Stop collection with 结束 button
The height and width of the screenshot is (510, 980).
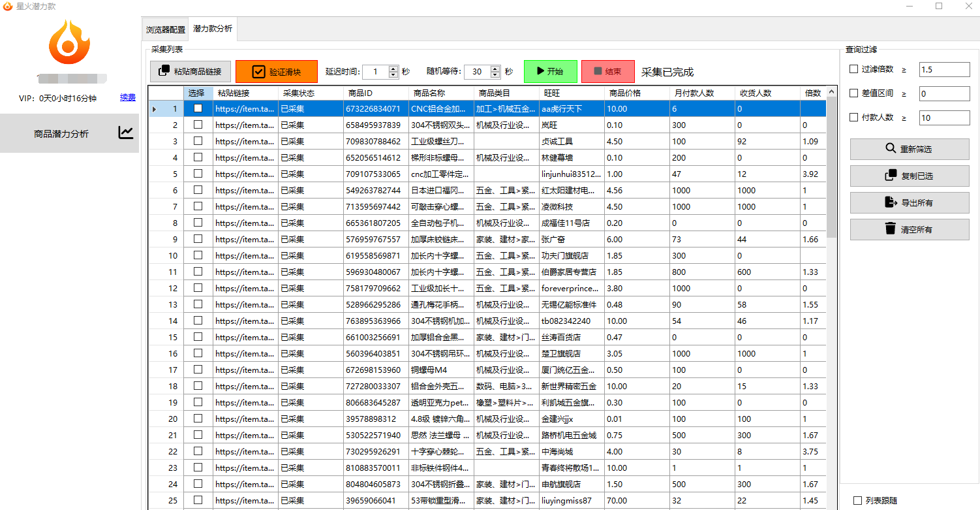click(x=607, y=71)
